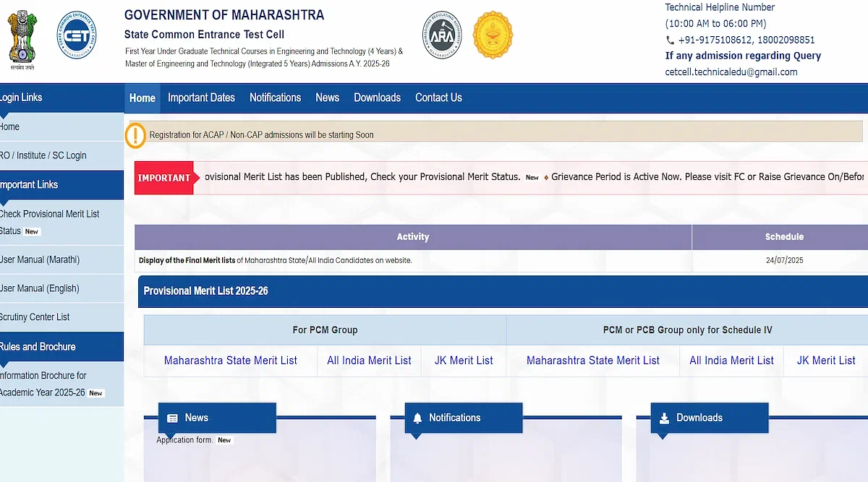The width and height of the screenshot is (868, 482).
Task: Open Check Provisional Merit List Status link
Action: click(x=61, y=223)
